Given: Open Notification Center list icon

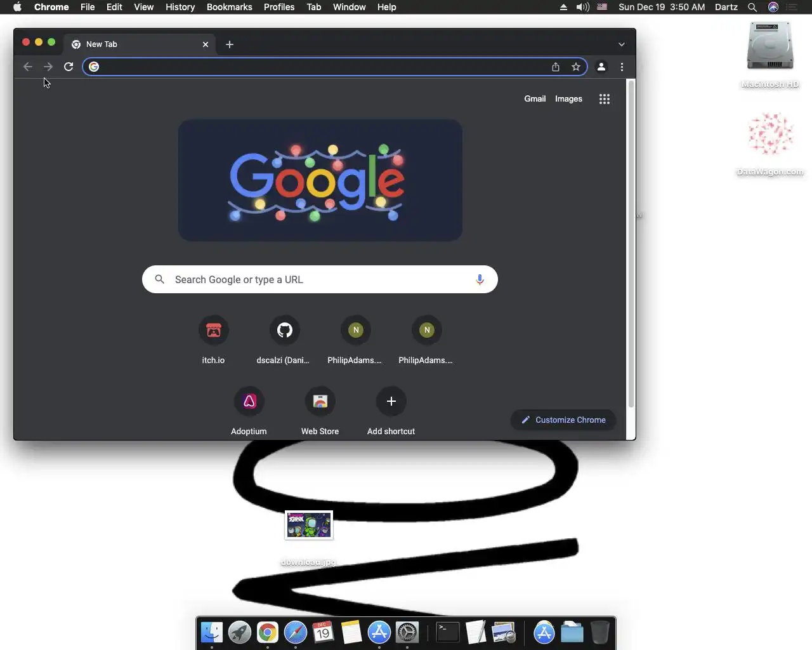Looking at the screenshot, I should coord(792,7).
